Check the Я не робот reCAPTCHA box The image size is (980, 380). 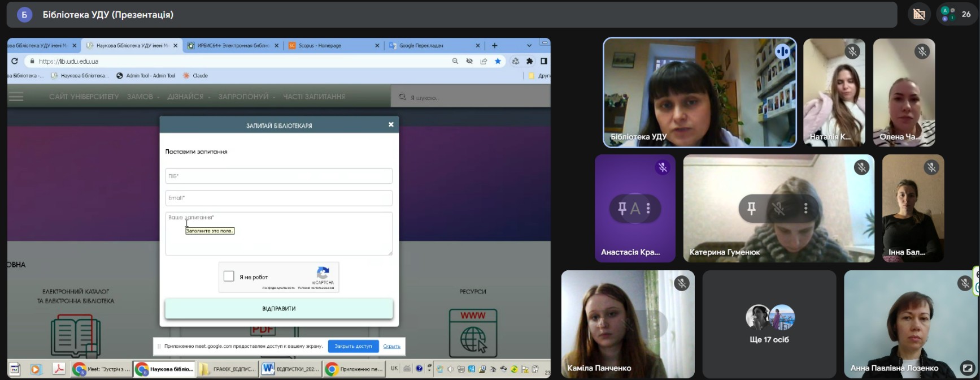(x=229, y=276)
